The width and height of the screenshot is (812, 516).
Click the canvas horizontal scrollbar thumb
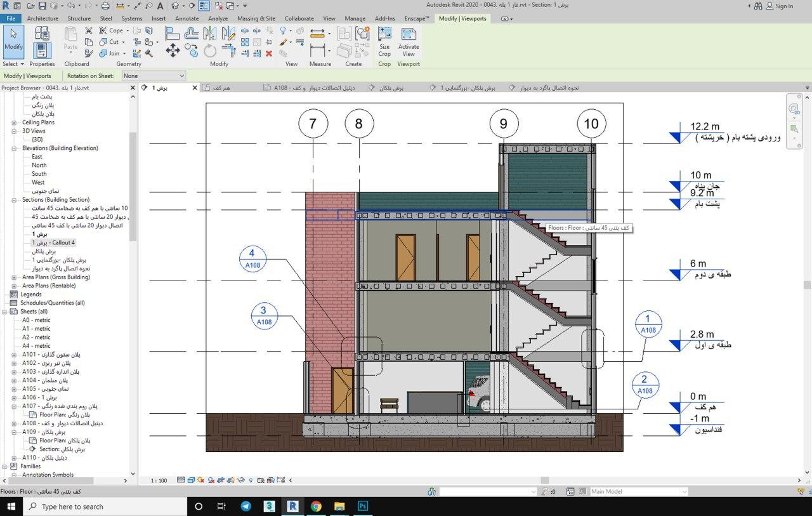coord(544,480)
